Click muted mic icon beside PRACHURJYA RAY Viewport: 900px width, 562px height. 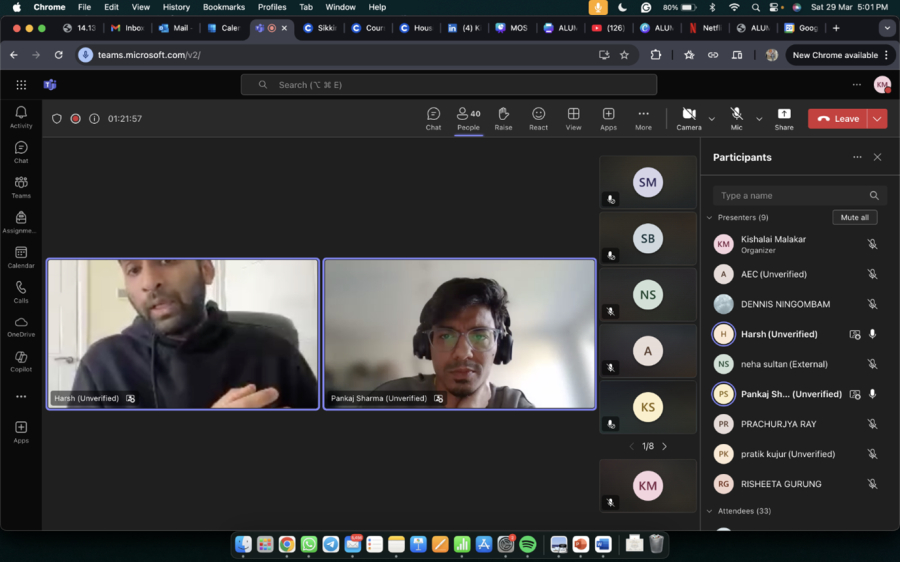(872, 424)
